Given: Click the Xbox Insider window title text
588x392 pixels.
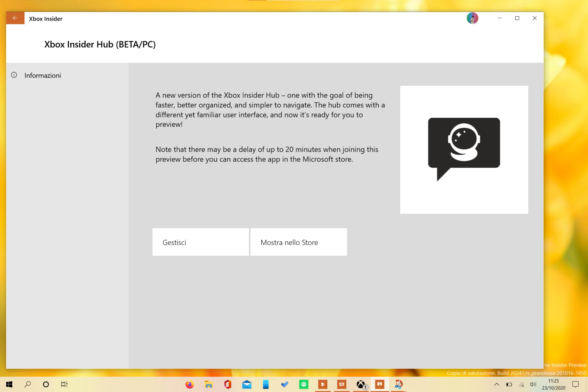Looking at the screenshot, I should tap(46, 19).
